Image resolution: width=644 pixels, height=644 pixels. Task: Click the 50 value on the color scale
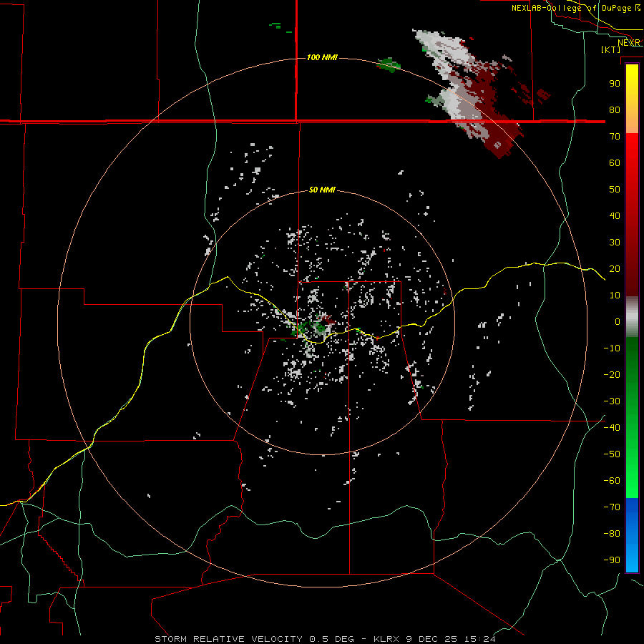[x=615, y=190]
